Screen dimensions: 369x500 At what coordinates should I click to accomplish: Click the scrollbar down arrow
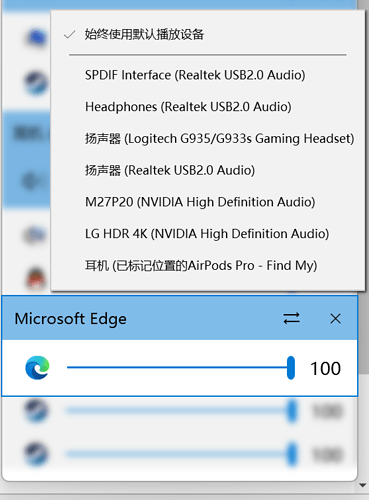pyautogui.click(x=363, y=485)
